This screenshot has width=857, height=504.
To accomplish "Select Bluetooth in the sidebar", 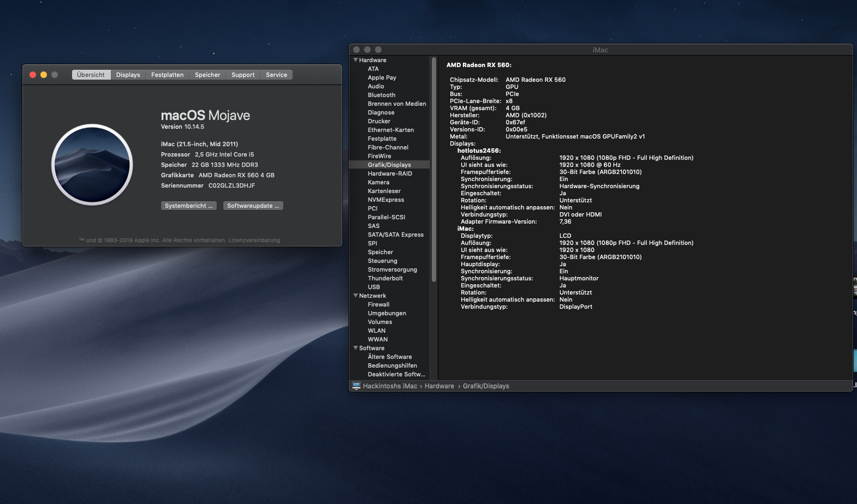I will (x=382, y=95).
